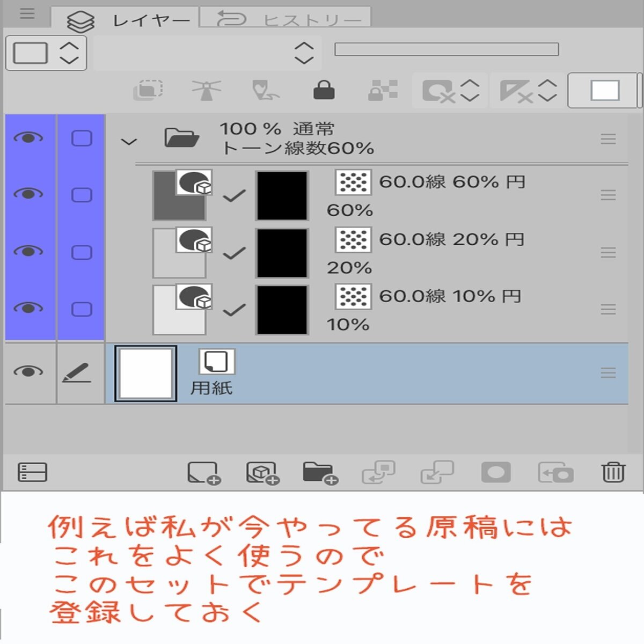Grab the 10% layer reorder handle
The width and height of the screenshot is (644, 644).
[608, 309]
